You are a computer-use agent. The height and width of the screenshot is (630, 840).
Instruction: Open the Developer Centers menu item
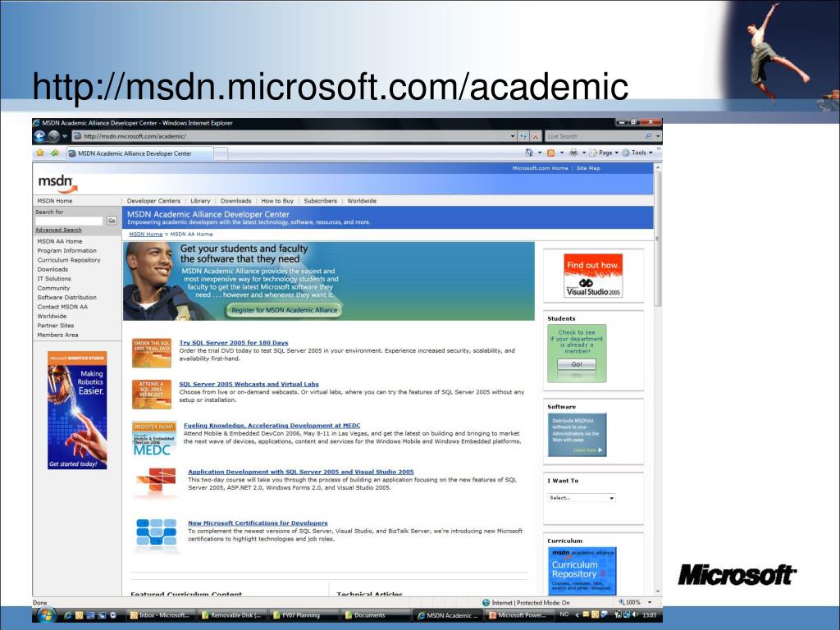click(x=153, y=201)
